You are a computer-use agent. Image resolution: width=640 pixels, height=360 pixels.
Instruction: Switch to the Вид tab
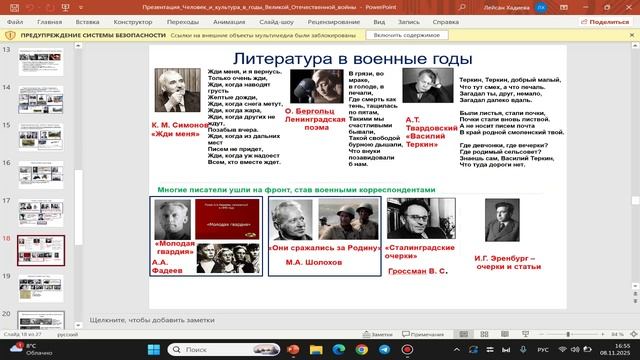pos(379,22)
